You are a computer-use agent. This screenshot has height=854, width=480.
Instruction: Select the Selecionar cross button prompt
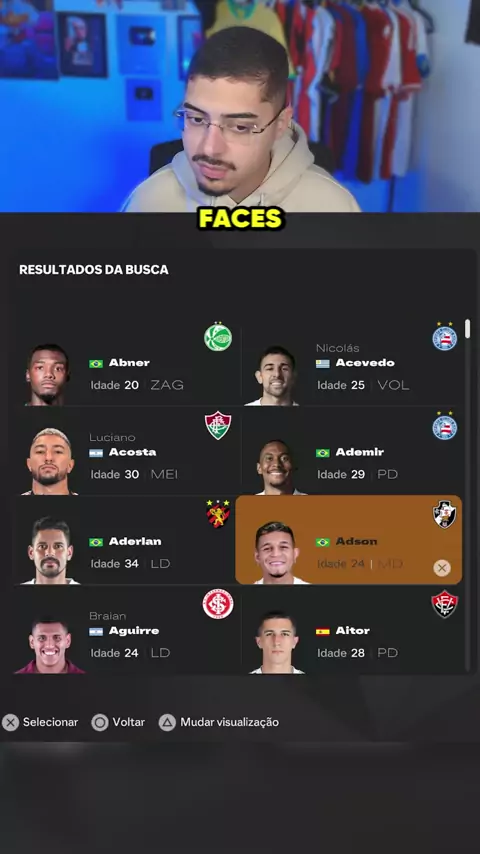pos(40,722)
